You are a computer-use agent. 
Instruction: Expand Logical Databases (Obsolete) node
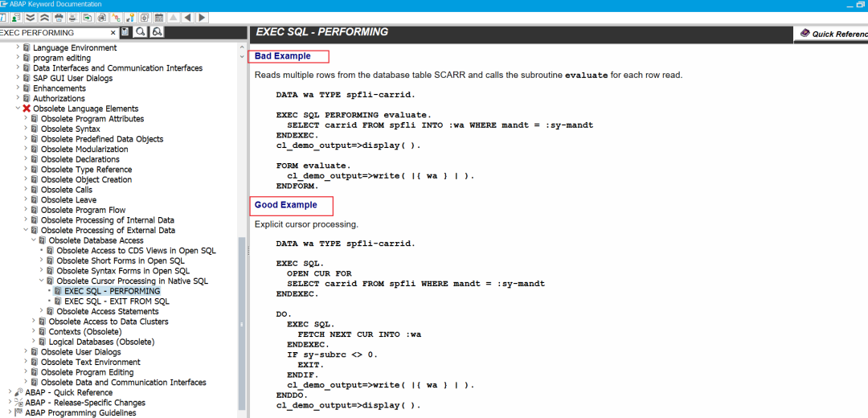(x=33, y=342)
